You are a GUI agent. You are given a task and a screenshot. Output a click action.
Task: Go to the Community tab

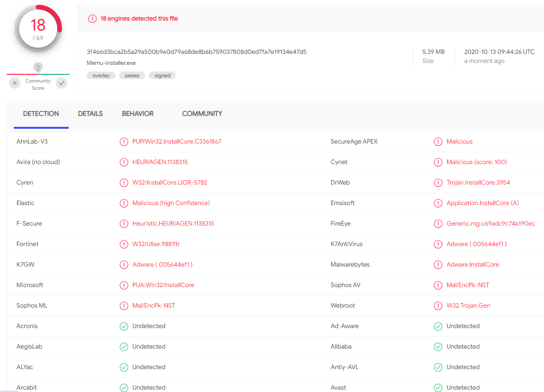202,114
